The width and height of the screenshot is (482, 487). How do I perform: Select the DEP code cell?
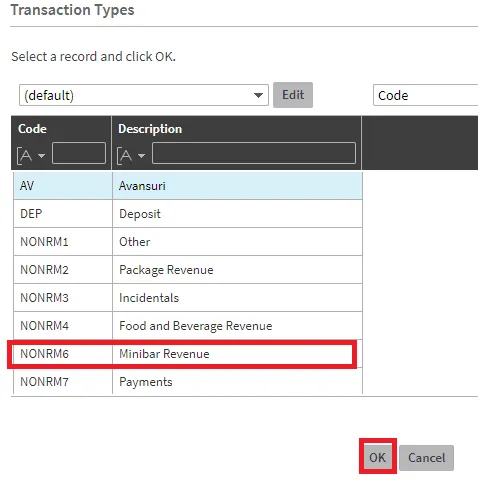point(63,214)
